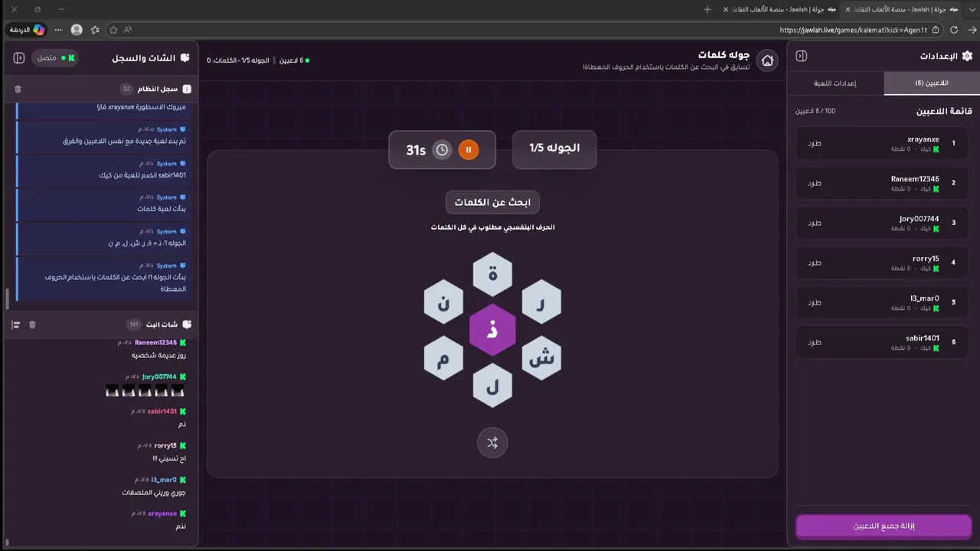Add this page to favorites with the star icon
The height and width of the screenshot is (551, 980).
point(113,30)
